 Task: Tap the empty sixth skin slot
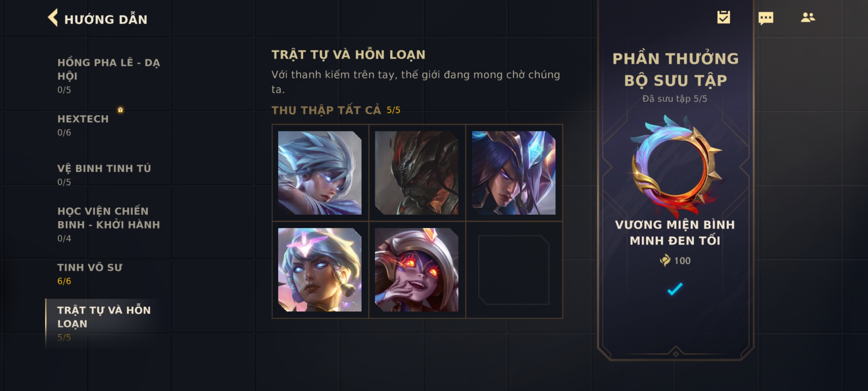[514, 270]
